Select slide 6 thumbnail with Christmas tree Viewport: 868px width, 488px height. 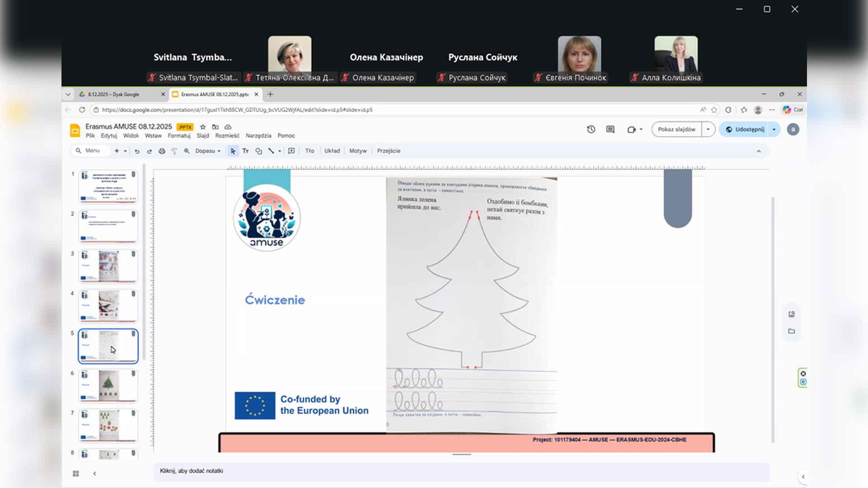[108, 386]
